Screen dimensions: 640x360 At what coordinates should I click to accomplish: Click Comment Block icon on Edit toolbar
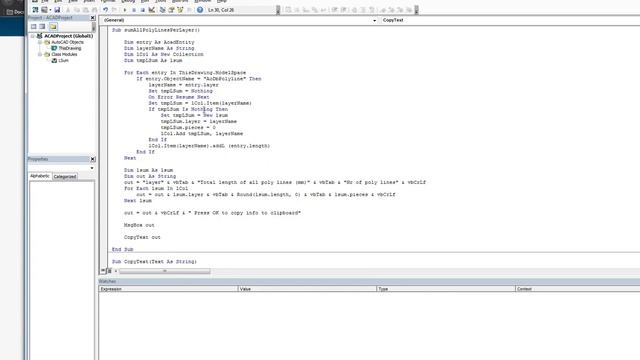363,10
